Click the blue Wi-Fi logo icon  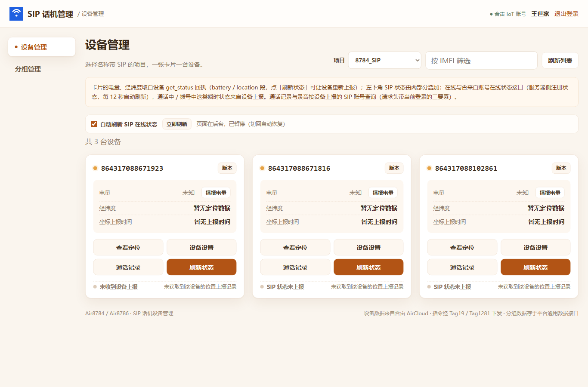coord(16,14)
